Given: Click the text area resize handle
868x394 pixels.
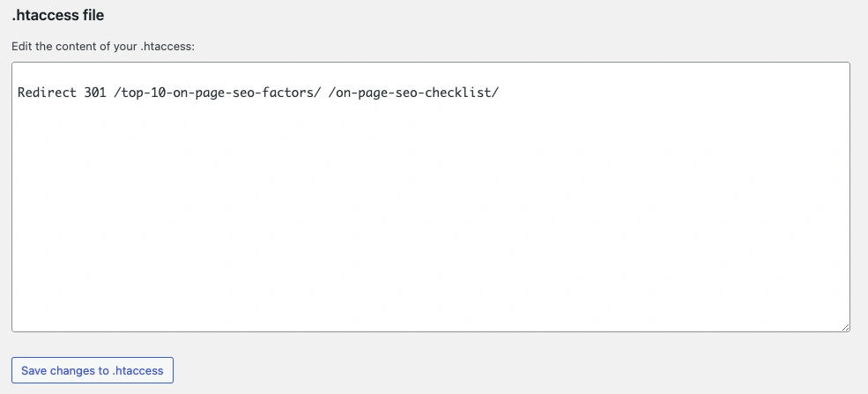Looking at the screenshot, I should (845, 327).
